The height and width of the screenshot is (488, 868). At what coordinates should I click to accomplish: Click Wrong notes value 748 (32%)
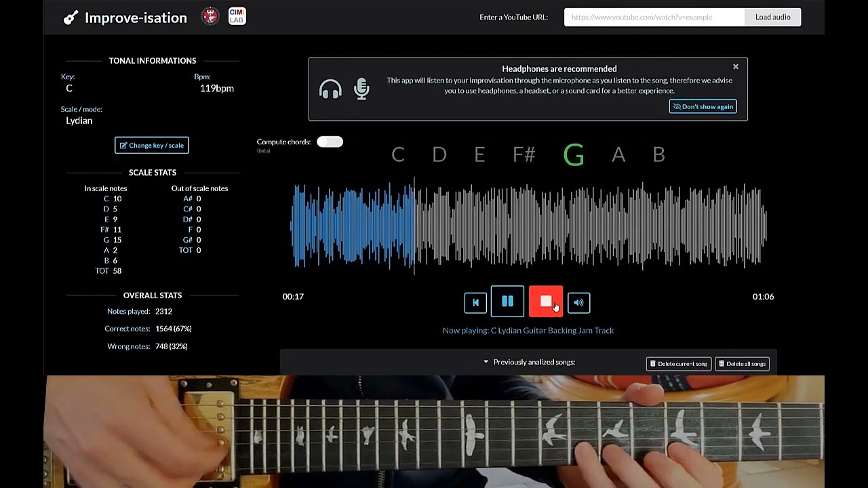[x=172, y=346]
